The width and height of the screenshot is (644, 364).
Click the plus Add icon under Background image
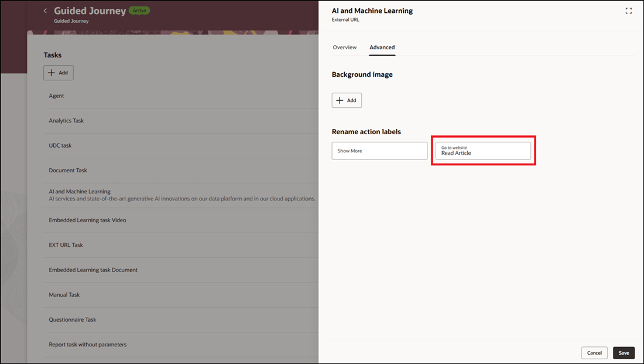pyautogui.click(x=347, y=100)
